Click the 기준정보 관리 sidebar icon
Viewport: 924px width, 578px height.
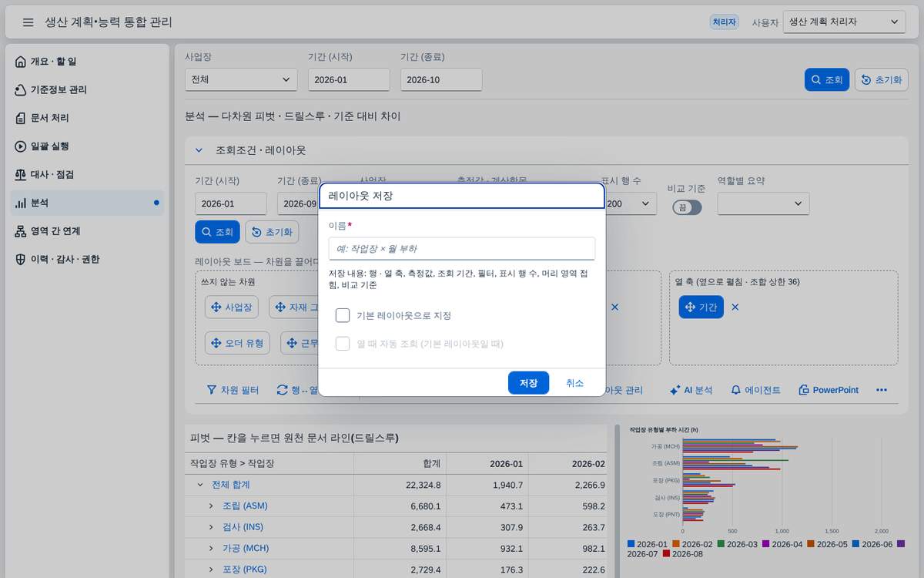pyautogui.click(x=21, y=90)
